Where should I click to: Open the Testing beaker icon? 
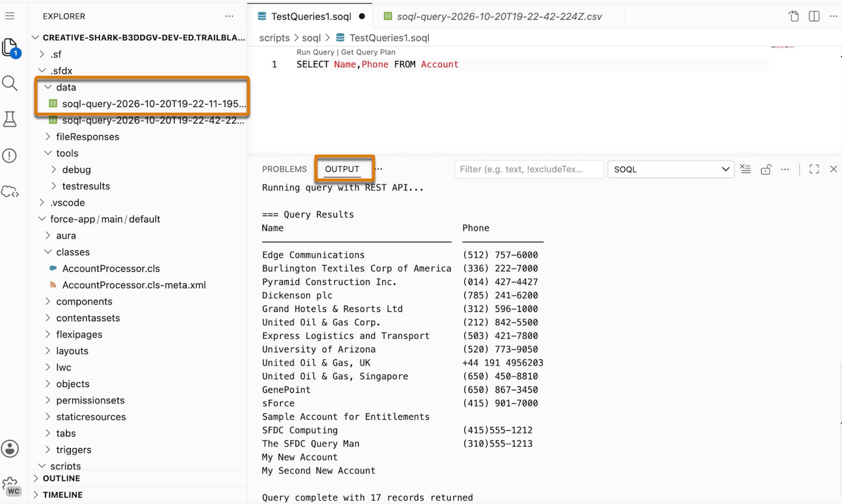coord(10,119)
